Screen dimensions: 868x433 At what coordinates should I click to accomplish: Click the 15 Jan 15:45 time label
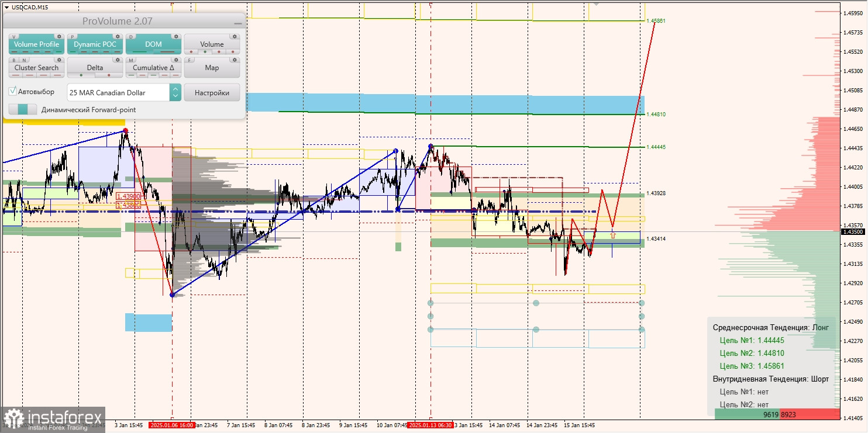(578, 425)
